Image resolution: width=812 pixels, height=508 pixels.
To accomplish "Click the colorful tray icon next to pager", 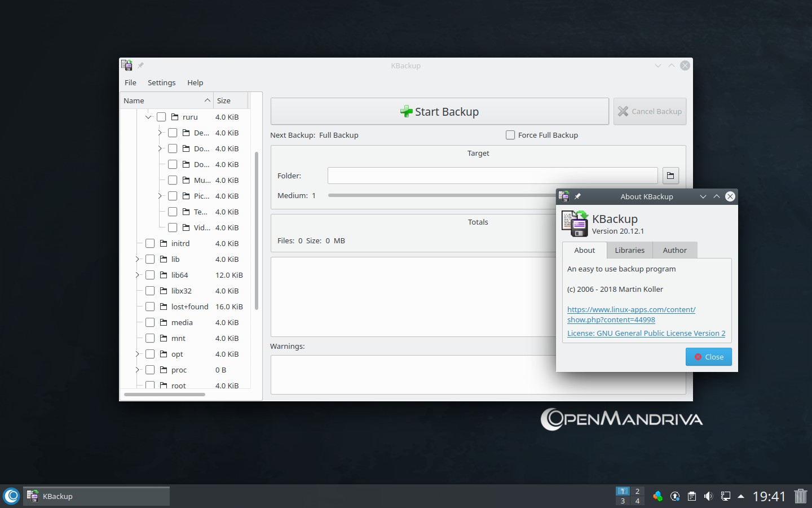I will point(657,496).
